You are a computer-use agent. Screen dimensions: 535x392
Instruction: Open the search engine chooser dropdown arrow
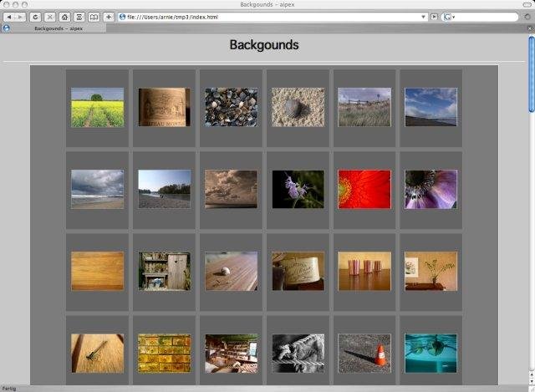454,17
